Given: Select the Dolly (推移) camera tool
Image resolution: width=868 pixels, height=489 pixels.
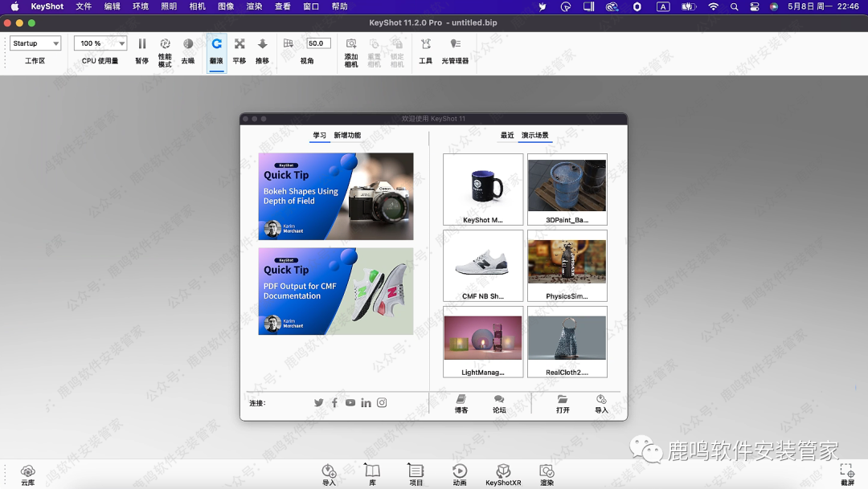Looking at the screenshot, I should pos(262,50).
